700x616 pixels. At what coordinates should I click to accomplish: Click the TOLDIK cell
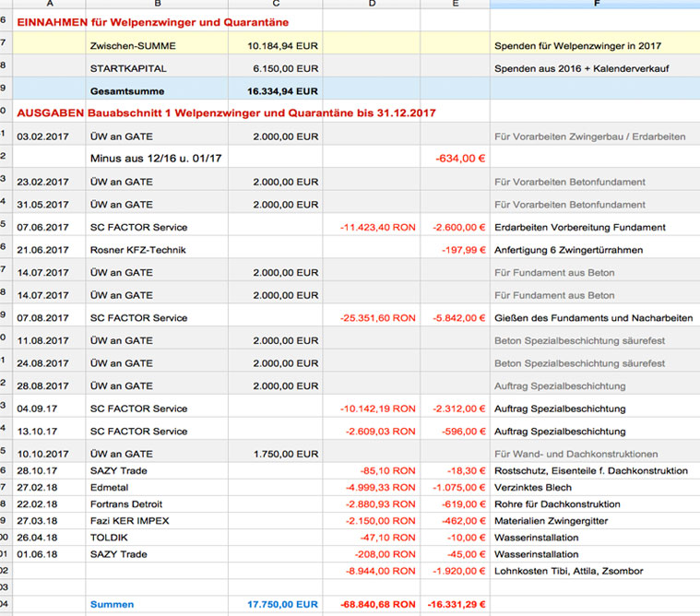pyautogui.click(x=157, y=538)
